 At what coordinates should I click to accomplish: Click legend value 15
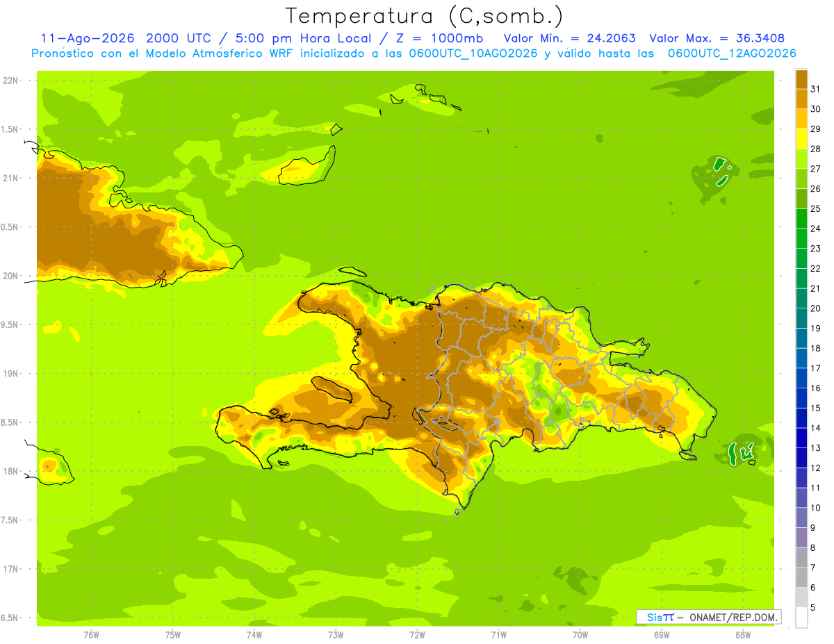pos(815,408)
